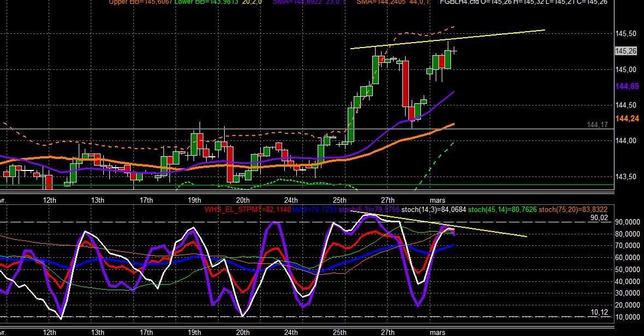Viewport: 644px width, 336px height.
Task: Click 13th on the price chart date axis
Action: click(97, 200)
